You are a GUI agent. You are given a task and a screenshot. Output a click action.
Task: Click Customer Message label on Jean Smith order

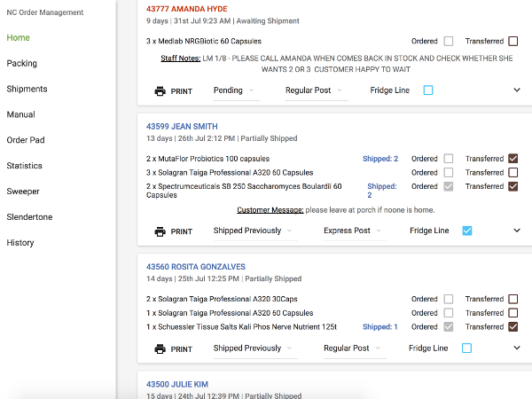270,210
